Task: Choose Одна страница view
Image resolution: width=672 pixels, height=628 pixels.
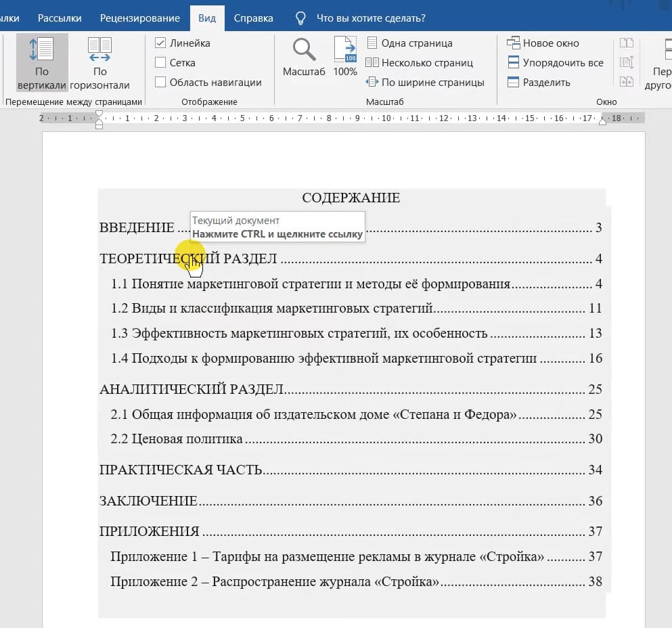Action: 409,43
